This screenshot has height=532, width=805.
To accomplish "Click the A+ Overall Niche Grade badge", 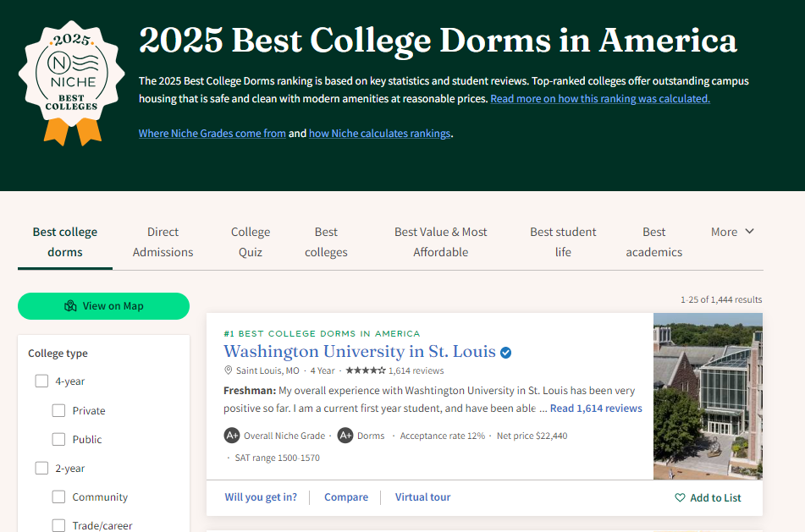I will pos(232,436).
